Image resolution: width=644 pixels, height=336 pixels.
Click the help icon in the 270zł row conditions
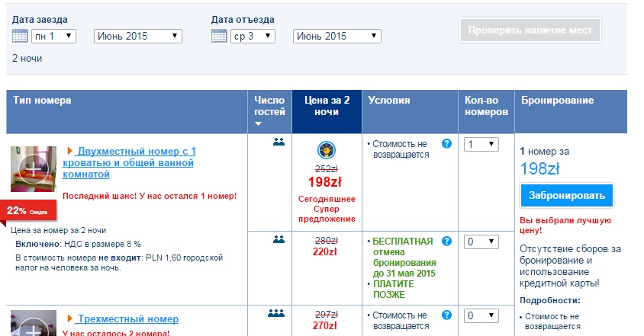[446, 315]
